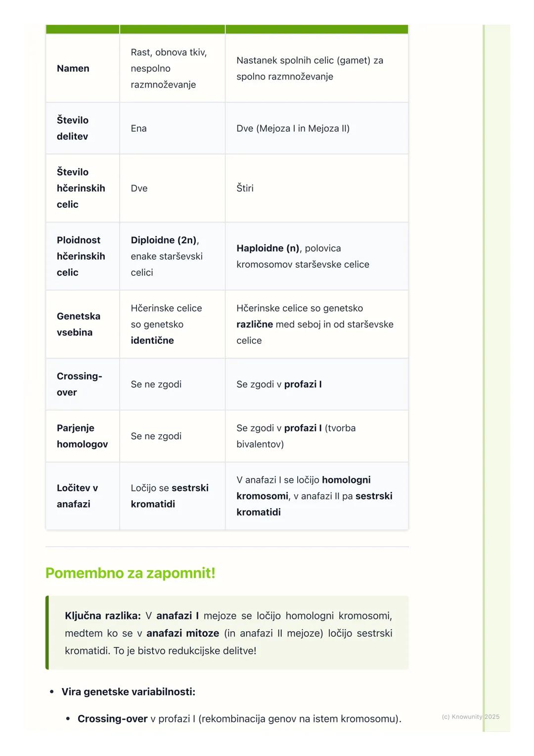Click the "Pomembno za zapomnit!" green heading

pos(131,573)
